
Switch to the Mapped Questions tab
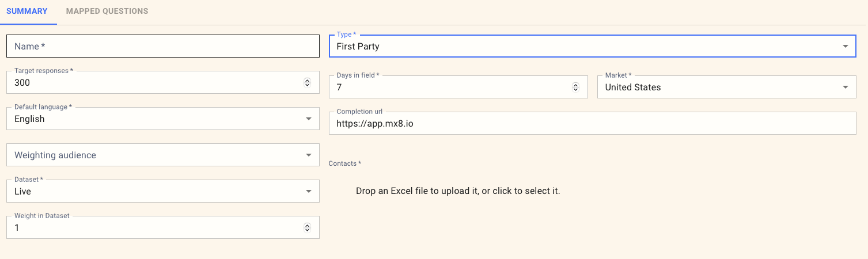pyautogui.click(x=107, y=11)
